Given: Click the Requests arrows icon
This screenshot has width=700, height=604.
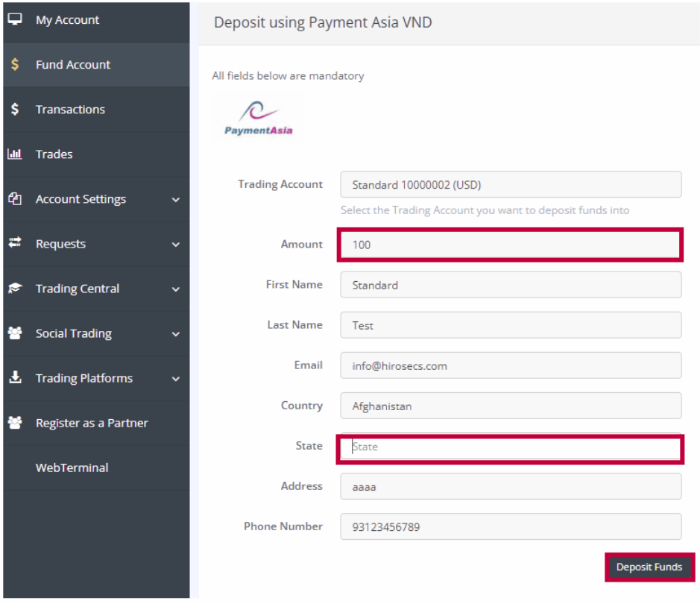Looking at the screenshot, I should pos(15,243).
